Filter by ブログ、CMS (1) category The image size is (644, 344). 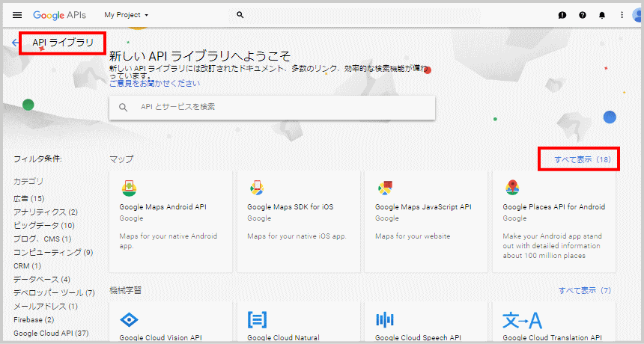pyautogui.click(x=42, y=239)
